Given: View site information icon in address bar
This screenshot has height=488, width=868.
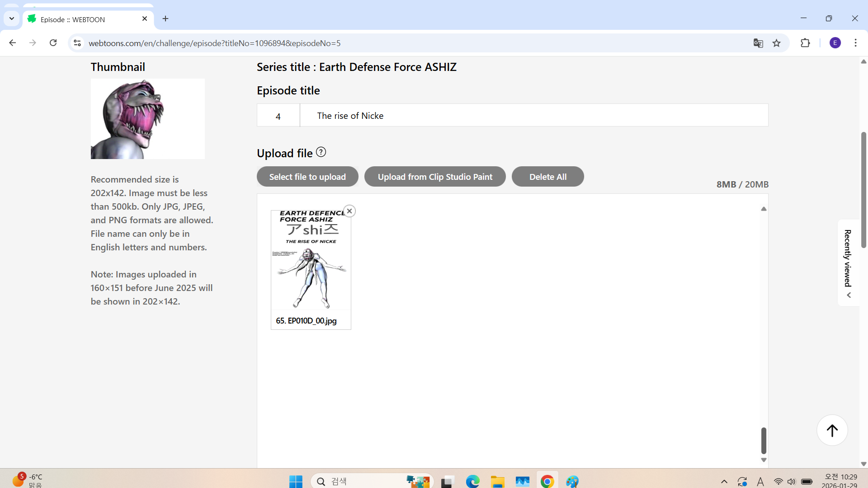Looking at the screenshot, I should [77, 43].
